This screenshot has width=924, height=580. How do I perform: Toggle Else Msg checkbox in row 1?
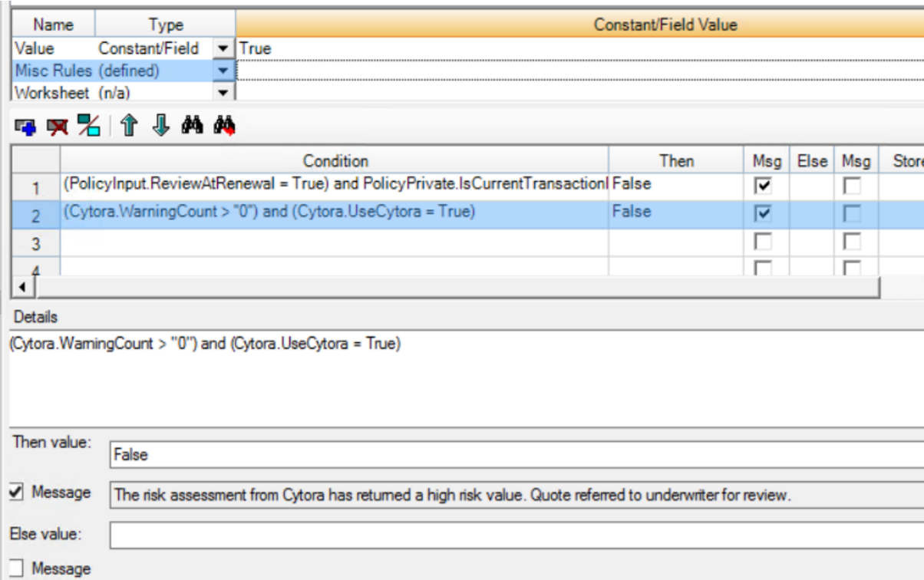tap(851, 186)
